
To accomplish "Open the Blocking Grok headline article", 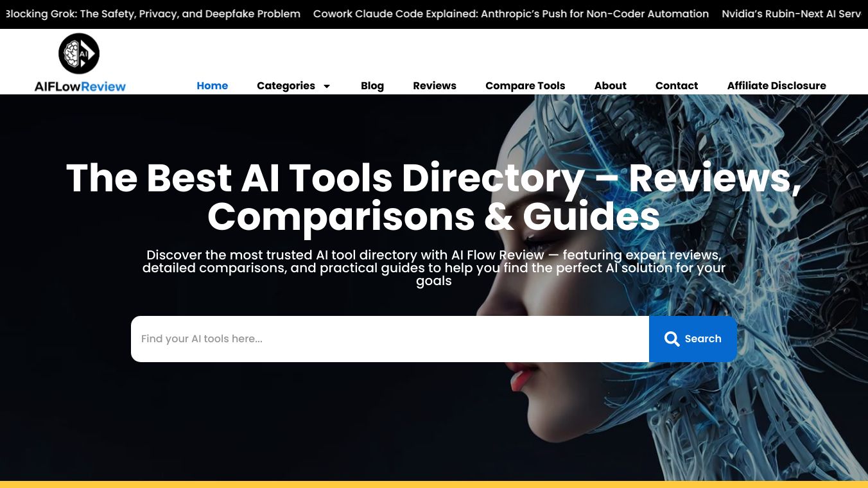I will click(152, 13).
